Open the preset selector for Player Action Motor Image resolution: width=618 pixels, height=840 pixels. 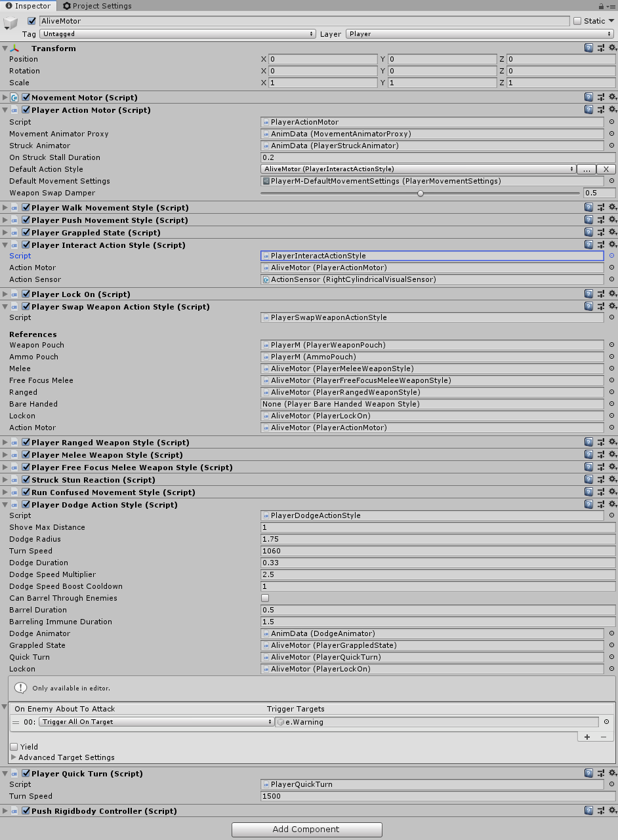coord(600,110)
